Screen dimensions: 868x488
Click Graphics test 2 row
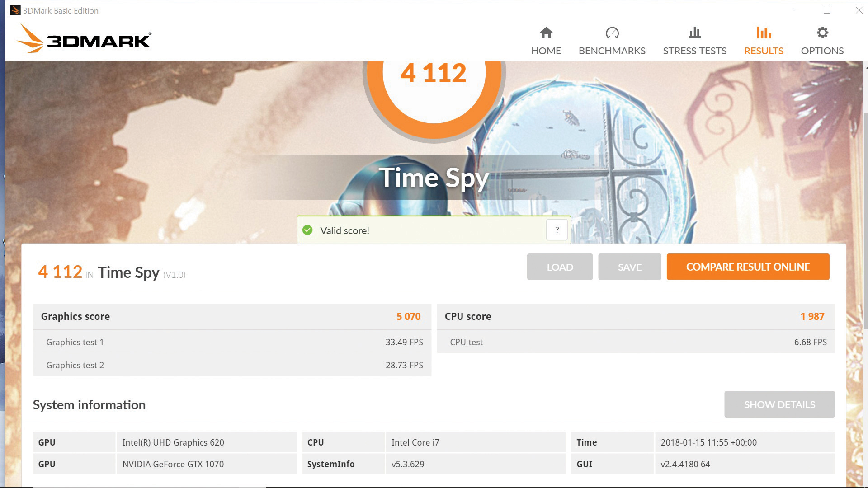[x=232, y=365]
